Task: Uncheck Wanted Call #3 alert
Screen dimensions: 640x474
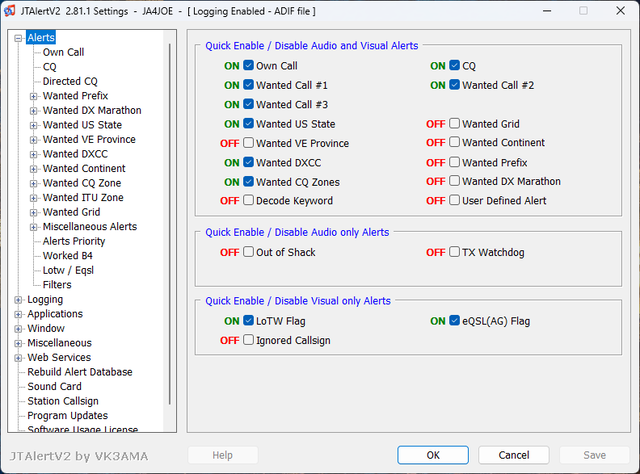Action: point(249,104)
